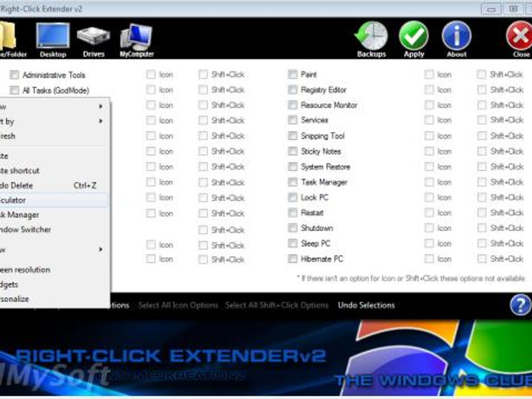The width and height of the screenshot is (532, 399).
Task: Expand the first submenu arrow in context menu
Action: pyautogui.click(x=101, y=106)
